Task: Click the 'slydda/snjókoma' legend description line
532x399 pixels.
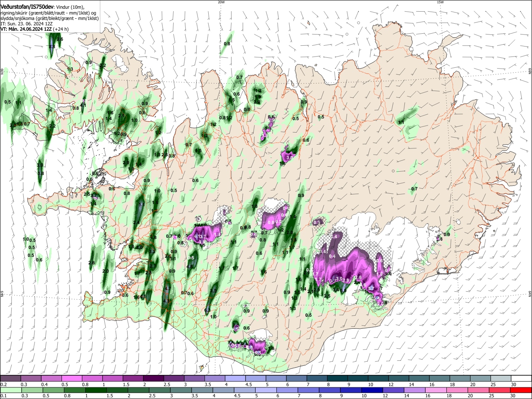Action: coord(49,18)
